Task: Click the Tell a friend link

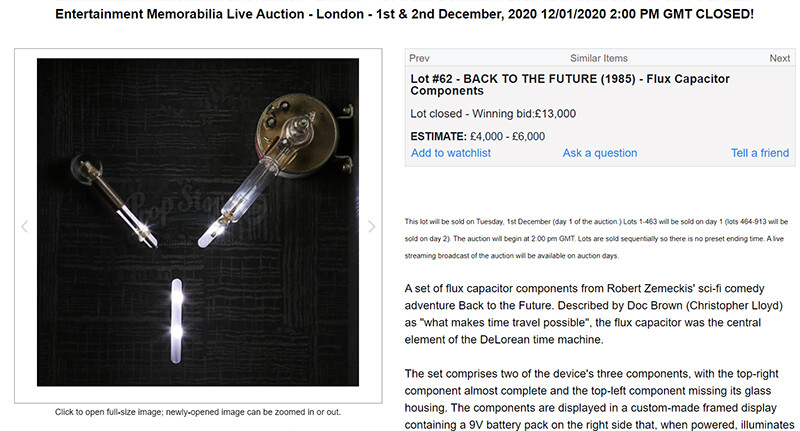Action: click(760, 153)
